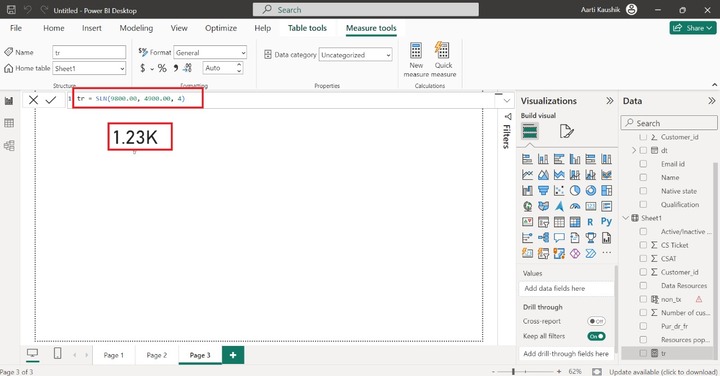This screenshot has height=376, width=720.
Task: Expand the formula bar chevron
Action: point(506,101)
